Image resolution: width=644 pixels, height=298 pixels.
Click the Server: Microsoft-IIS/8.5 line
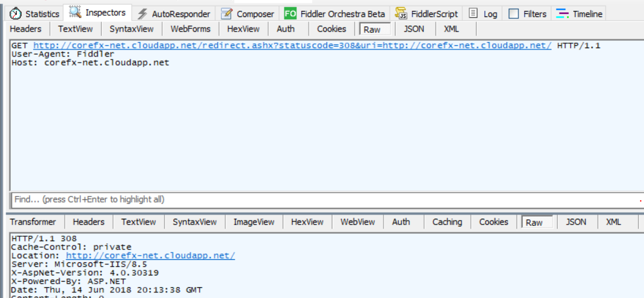[x=79, y=264]
